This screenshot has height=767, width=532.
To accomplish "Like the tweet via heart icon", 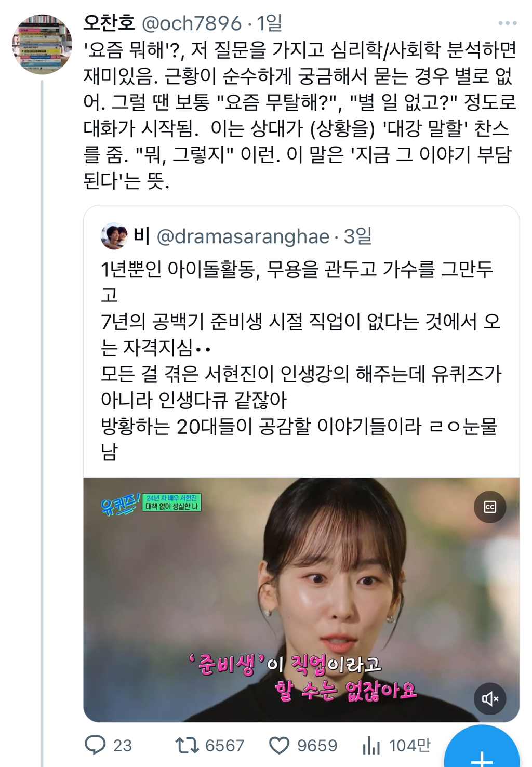I will [x=279, y=746].
